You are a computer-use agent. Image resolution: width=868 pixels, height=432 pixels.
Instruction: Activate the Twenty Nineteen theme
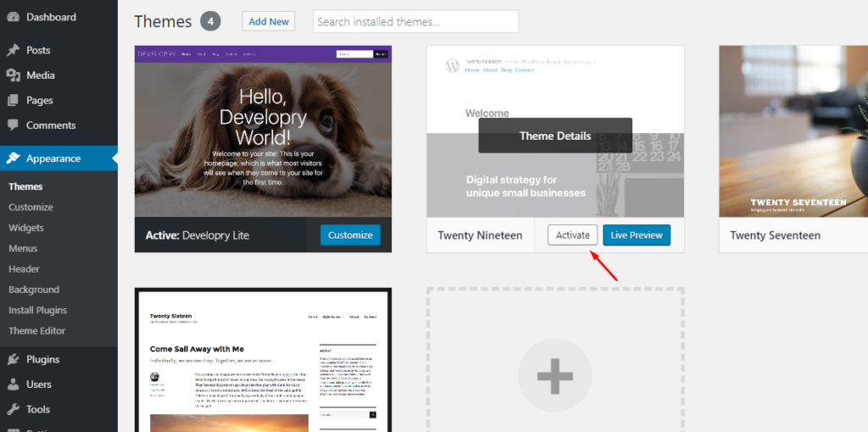pyautogui.click(x=572, y=235)
